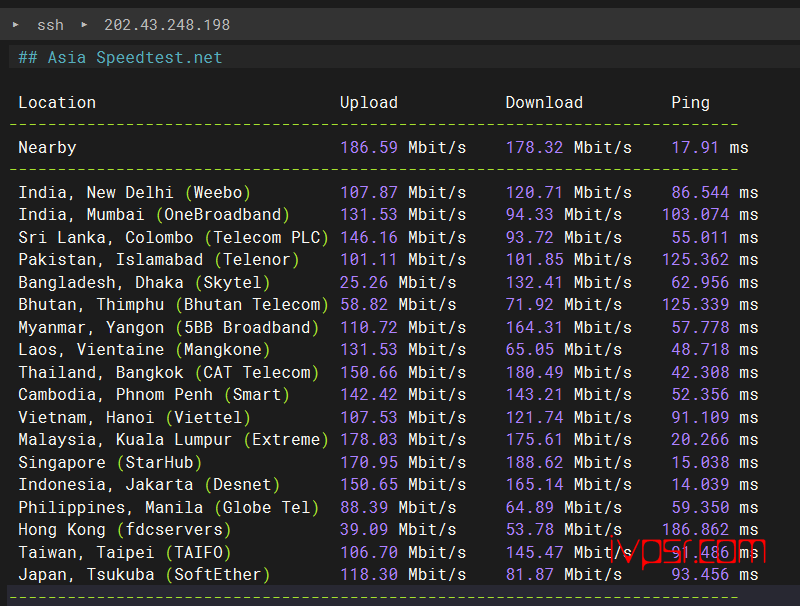Click the Upload column header

tap(369, 103)
